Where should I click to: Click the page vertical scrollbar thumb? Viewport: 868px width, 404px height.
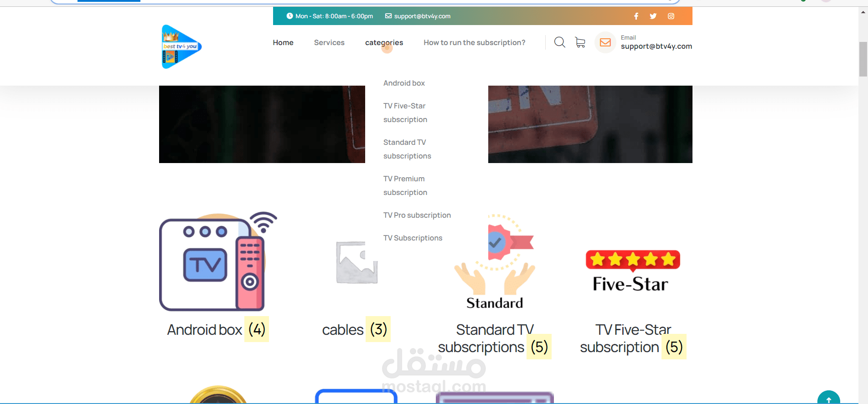pyautogui.click(x=863, y=59)
